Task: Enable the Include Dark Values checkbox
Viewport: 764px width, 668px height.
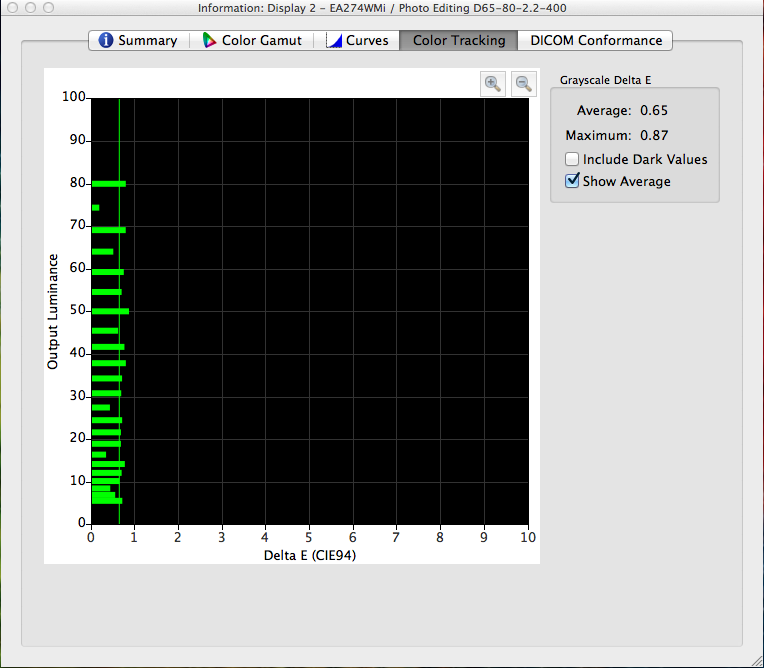Action: pos(572,159)
